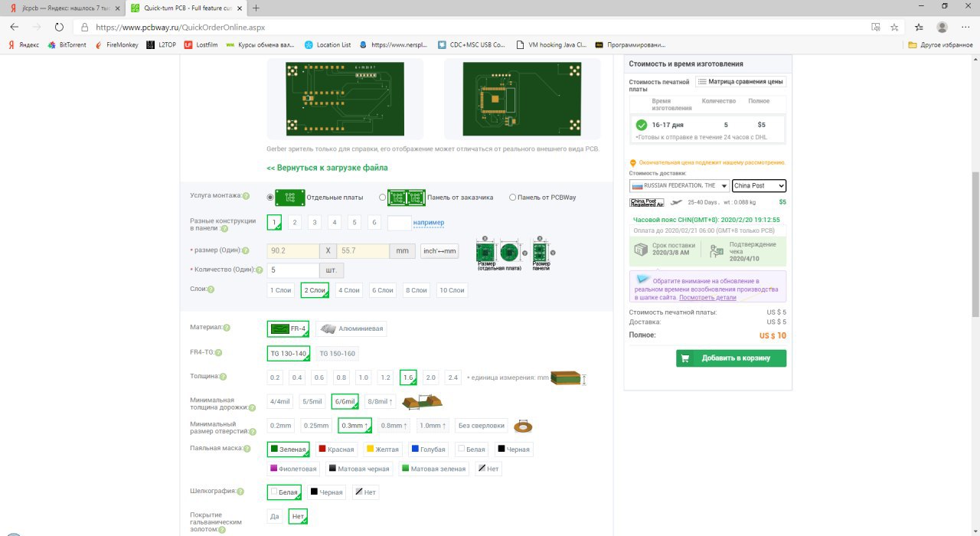Choose 'TG 150-160' option
This screenshot has height=536, width=980.
tap(337, 354)
